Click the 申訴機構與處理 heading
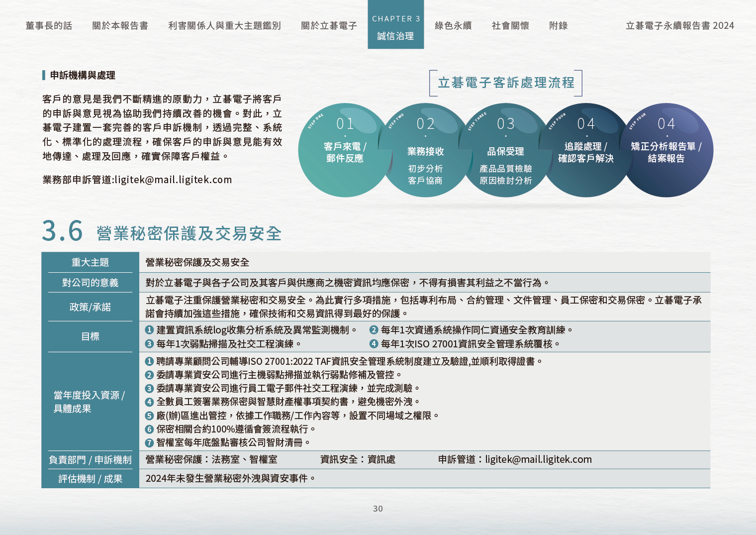This screenshot has height=535, width=756. pos(83,75)
